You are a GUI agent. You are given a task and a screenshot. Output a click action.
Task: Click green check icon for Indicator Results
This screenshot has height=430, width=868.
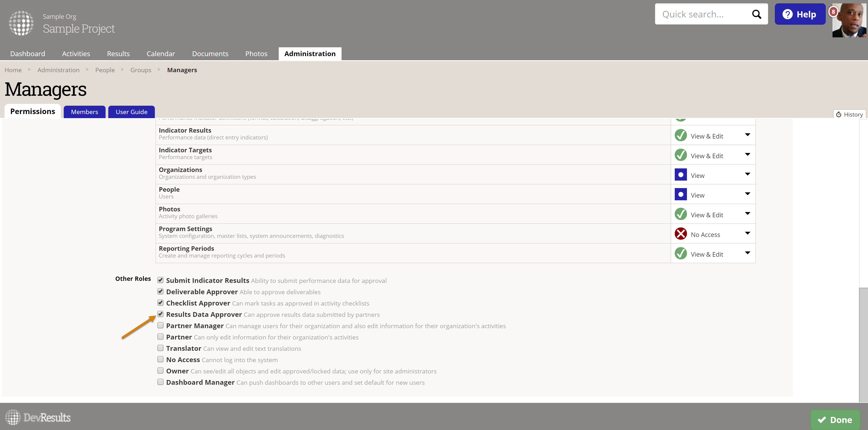pos(681,136)
